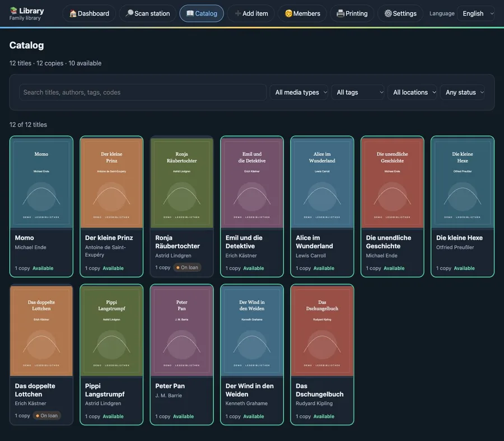Open the Add item page

tap(251, 13)
